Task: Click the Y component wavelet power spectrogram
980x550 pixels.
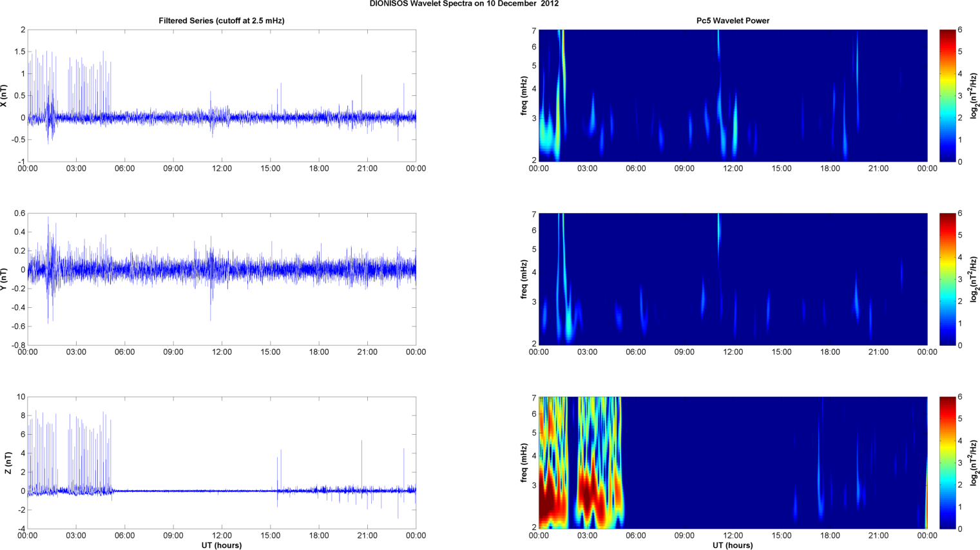Action: tap(733, 279)
